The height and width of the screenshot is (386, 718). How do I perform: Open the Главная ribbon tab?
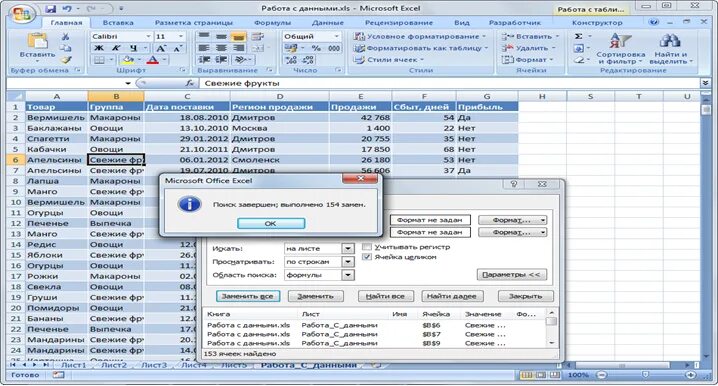tap(66, 22)
